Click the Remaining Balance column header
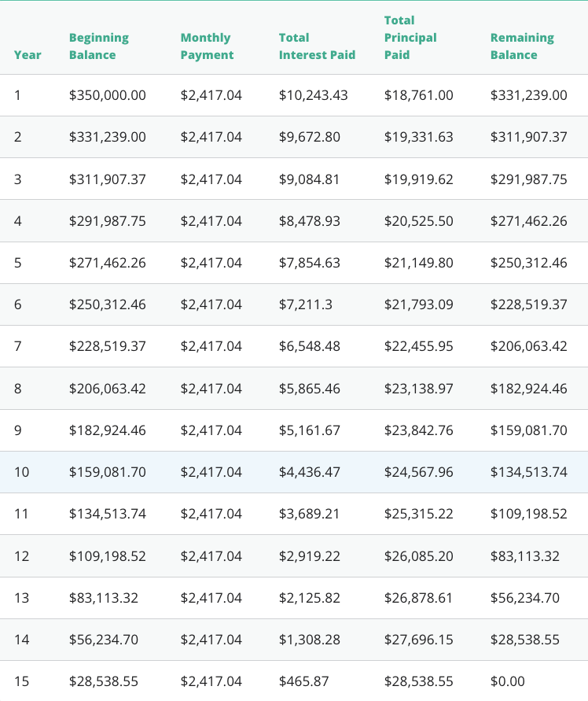 [522, 46]
